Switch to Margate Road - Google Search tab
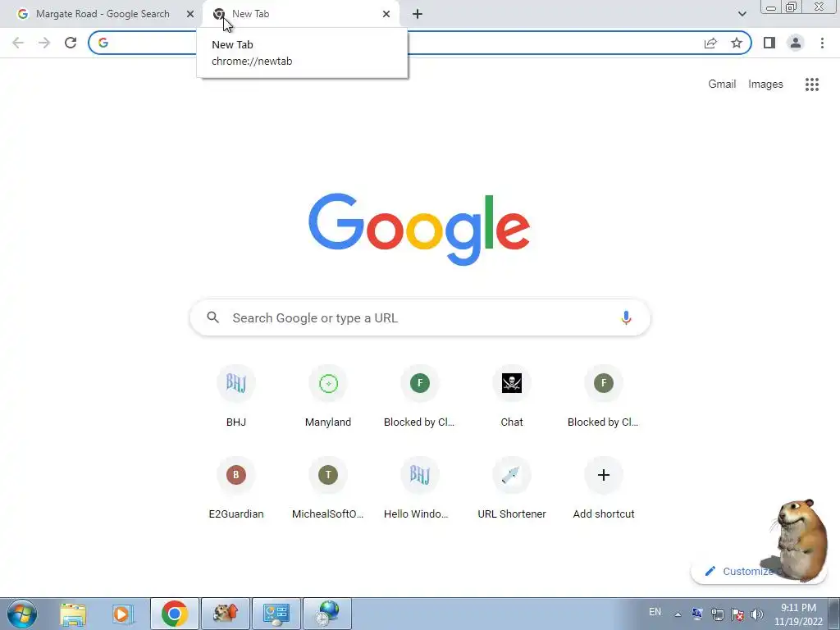 pyautogui.click(x=102, y=14)
